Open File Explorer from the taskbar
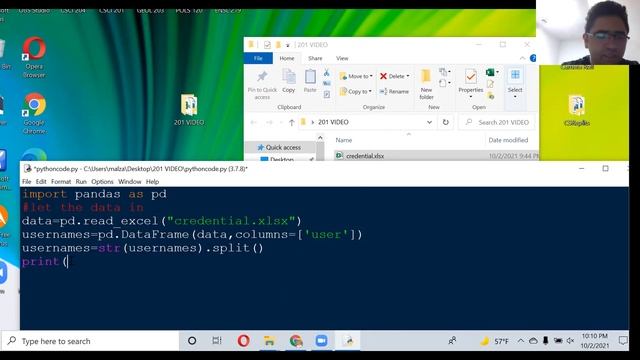The image size is (640, 360). pos(269,340)
